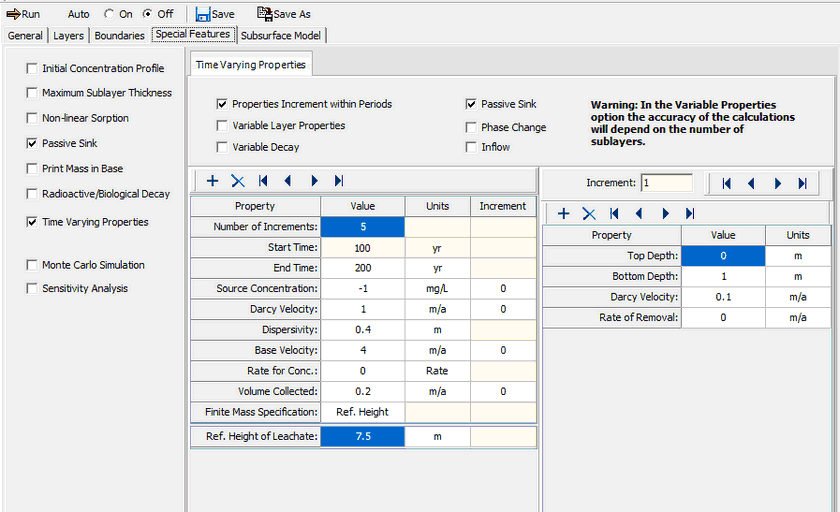Add a passive sink row with plus icon
Viewport: 840px width, 512px height.
564,213
